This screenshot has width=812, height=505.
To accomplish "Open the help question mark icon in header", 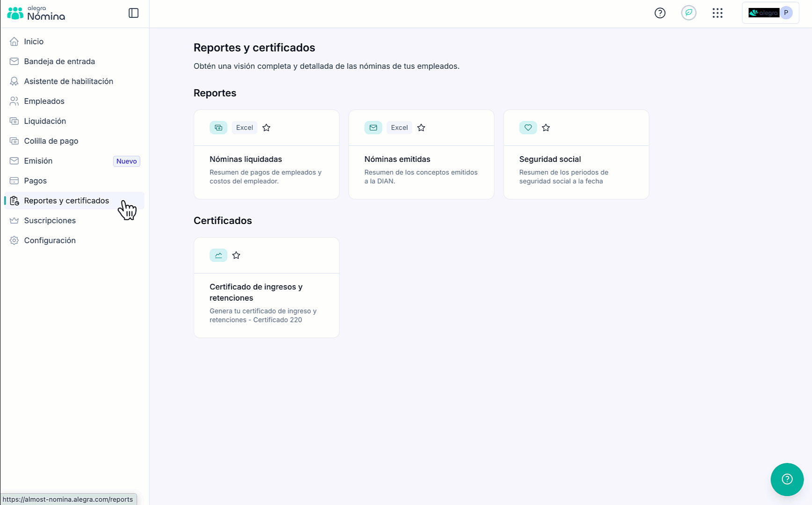I will (x=660, y=13).
